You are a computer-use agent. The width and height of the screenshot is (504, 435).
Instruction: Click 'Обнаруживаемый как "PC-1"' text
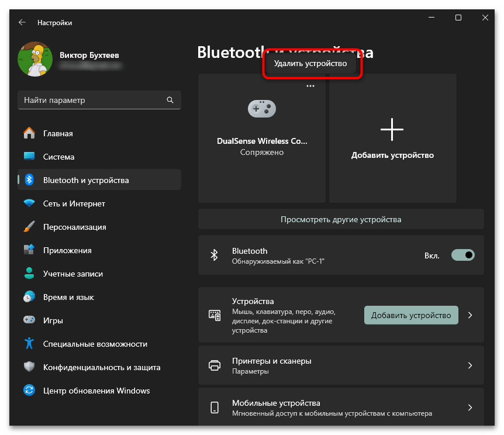point(278,261)
